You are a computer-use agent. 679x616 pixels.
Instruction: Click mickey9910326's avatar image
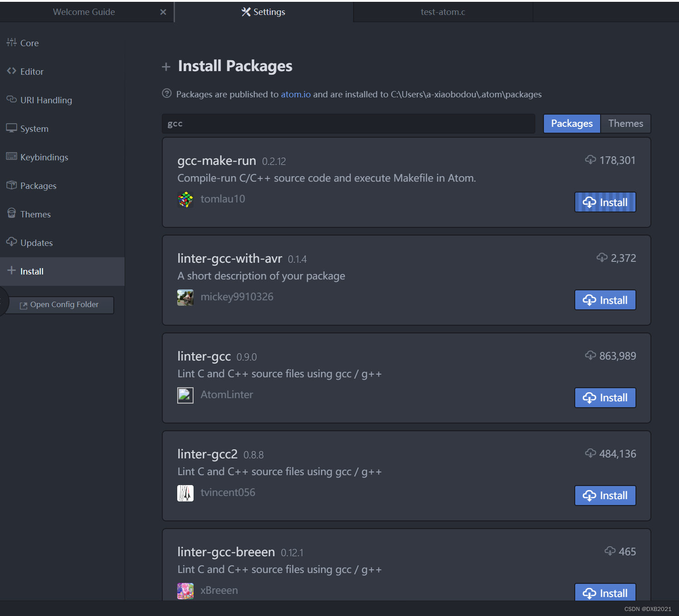185,298
